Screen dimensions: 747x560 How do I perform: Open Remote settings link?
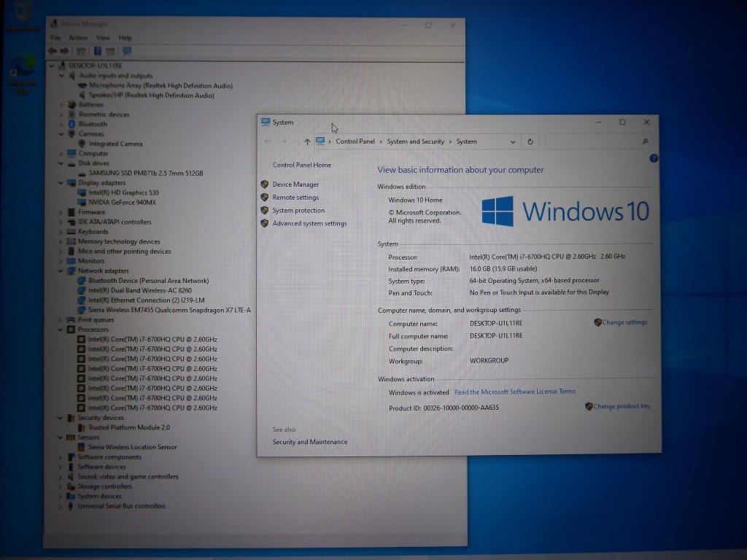click(295, 198)
